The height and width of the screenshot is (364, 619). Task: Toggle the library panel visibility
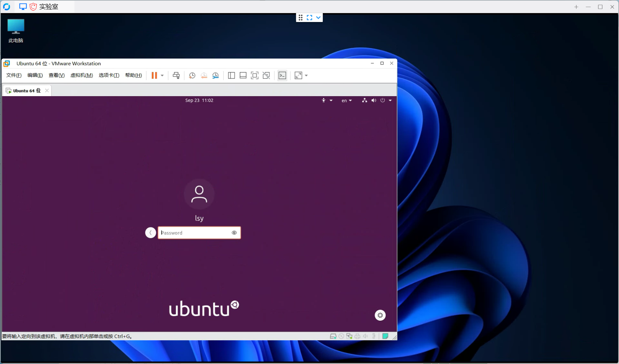[x=231, y=75]
